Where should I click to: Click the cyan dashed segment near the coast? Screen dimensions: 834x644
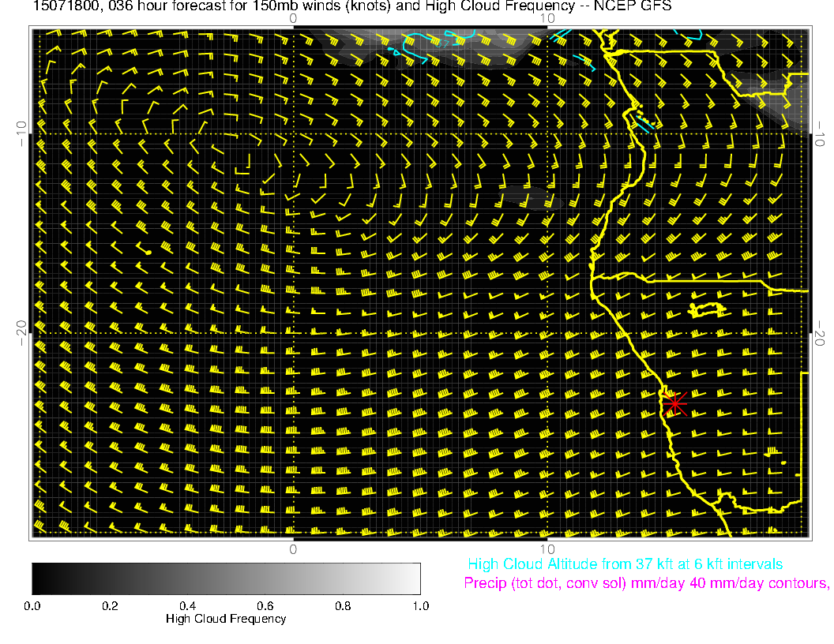(x=644, y=123)
